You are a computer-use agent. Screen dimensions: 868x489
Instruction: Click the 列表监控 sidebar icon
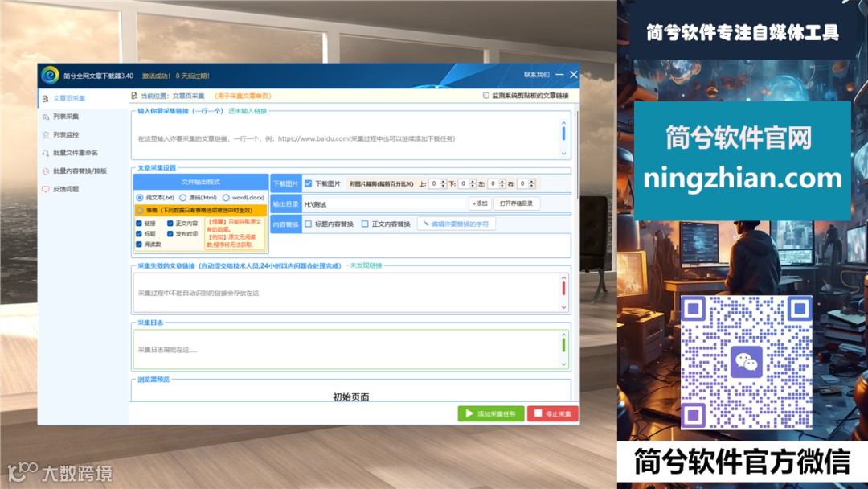point(45,135)
